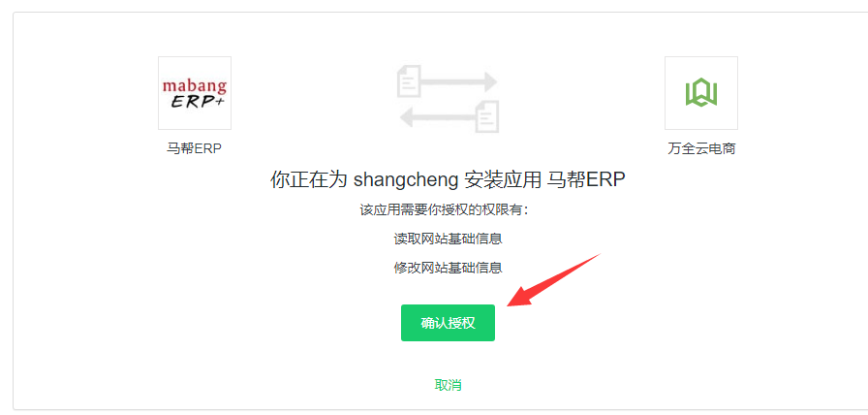Screen dimensions: 868x415
Task: Click the 该应用需要你授权的权限有 text
Action: coord(445,210)
